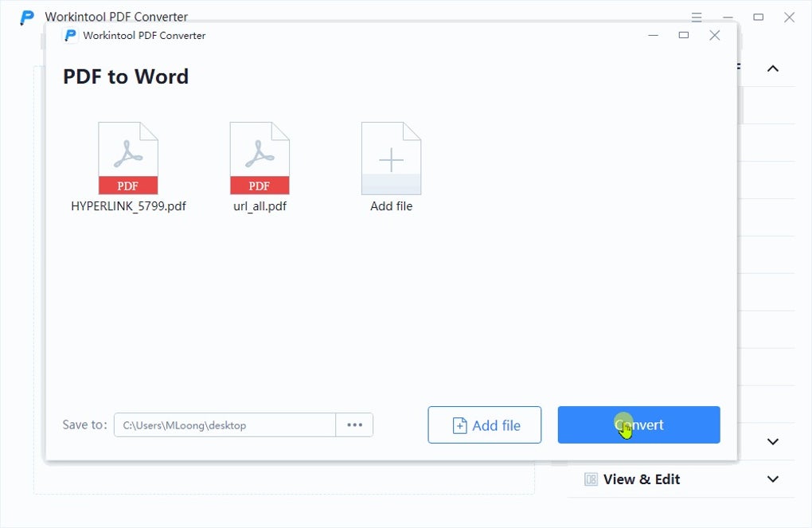The width and height of the screenshot is (812, 528).
Task: Expand the down chevron above View & Edit
Action: tap(771, 441)
